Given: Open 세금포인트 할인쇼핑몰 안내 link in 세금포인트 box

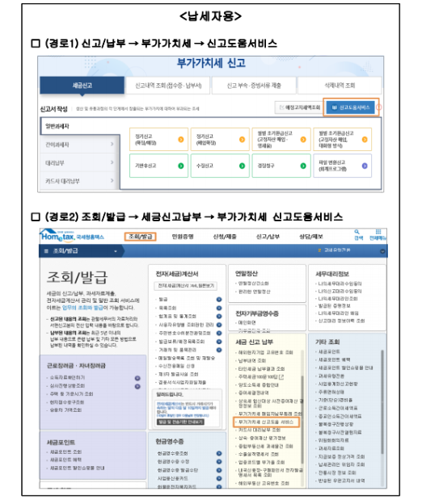Looking at the screenshot, I should [77, 468].
